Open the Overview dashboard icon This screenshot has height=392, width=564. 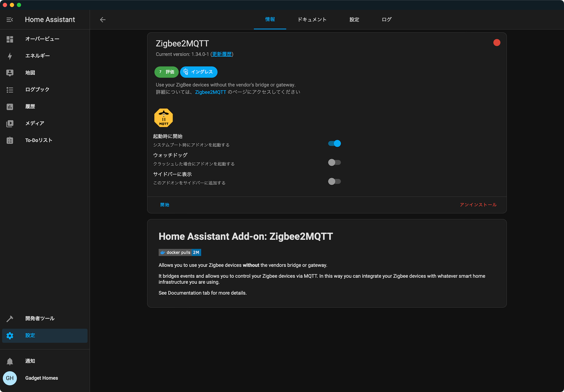tap(10, 39)
